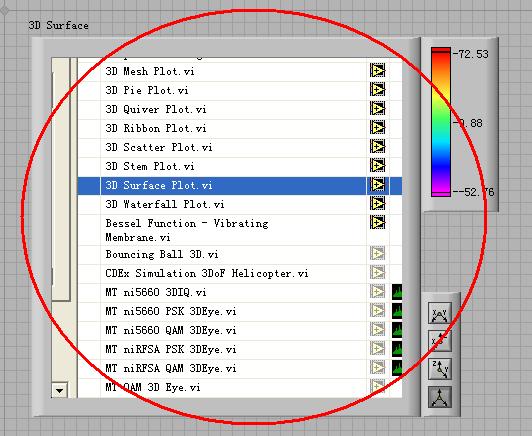The image size is (532, 436).
Task: Open Bessel Function - Vibrating Membrane.vi
Action: [187, 230]
